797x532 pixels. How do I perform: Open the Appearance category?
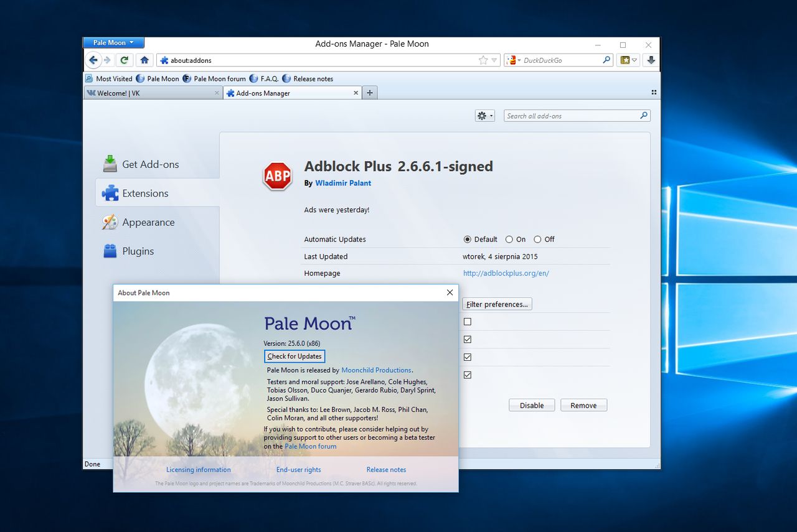pos(158,222)
